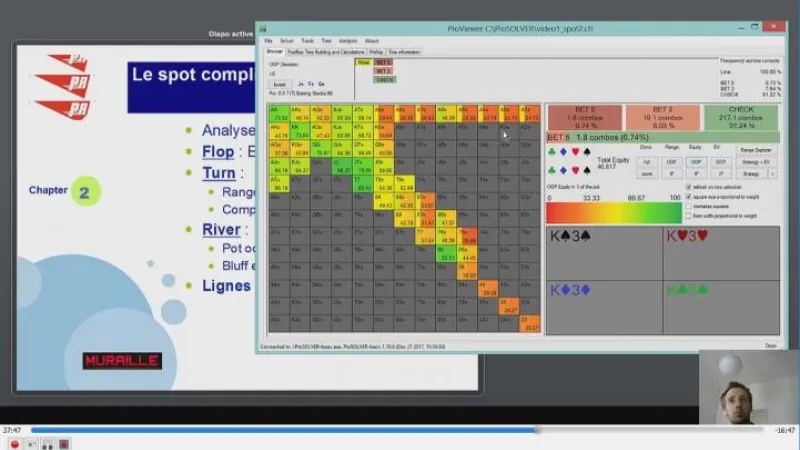800x450 pixels.
Task: Toggle 'square size proportional to weight' checkbox
Action: [x=689, y=196]
